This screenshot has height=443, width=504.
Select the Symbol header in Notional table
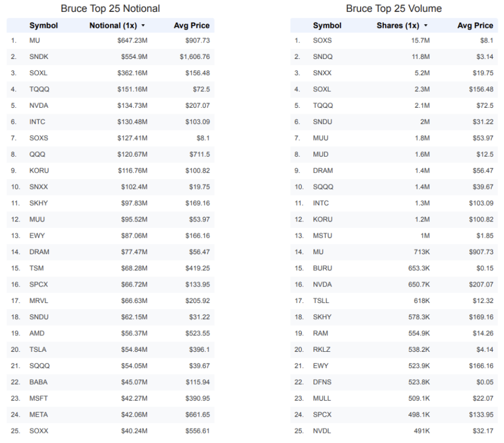pyautogui.click(x=43, y=25)
